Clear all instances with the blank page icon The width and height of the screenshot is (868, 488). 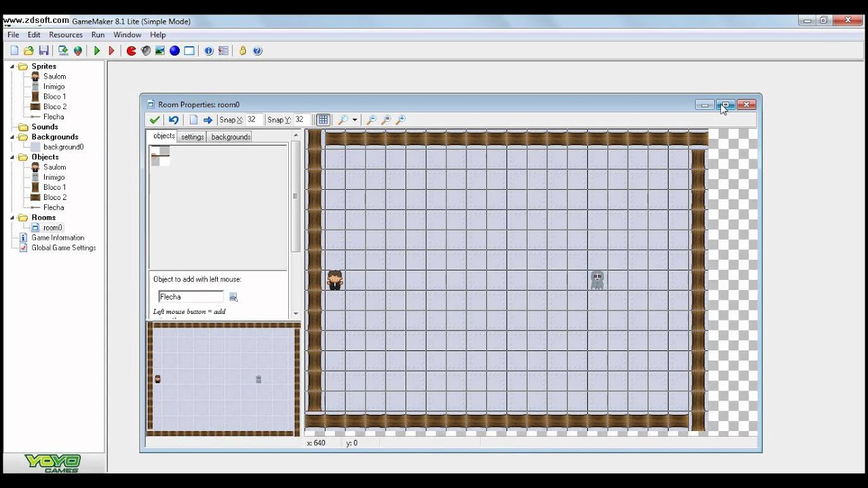tap(193, 120)
